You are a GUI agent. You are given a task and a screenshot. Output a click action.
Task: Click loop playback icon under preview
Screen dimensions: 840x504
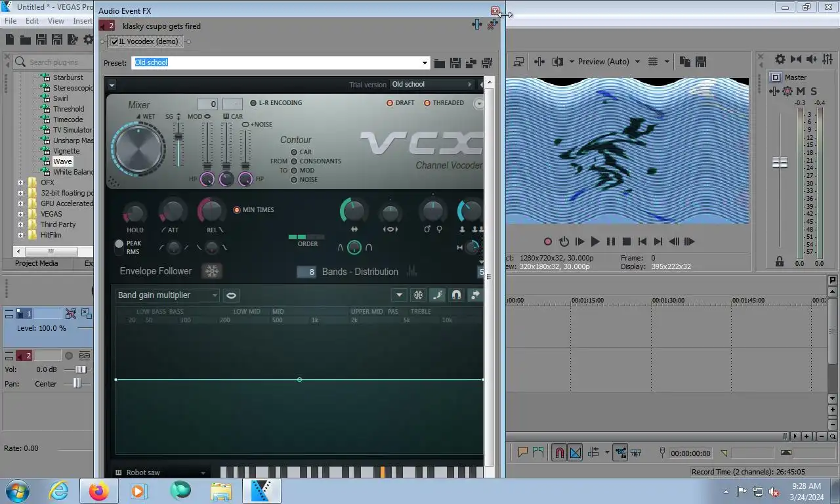click(x=564, y=241)
